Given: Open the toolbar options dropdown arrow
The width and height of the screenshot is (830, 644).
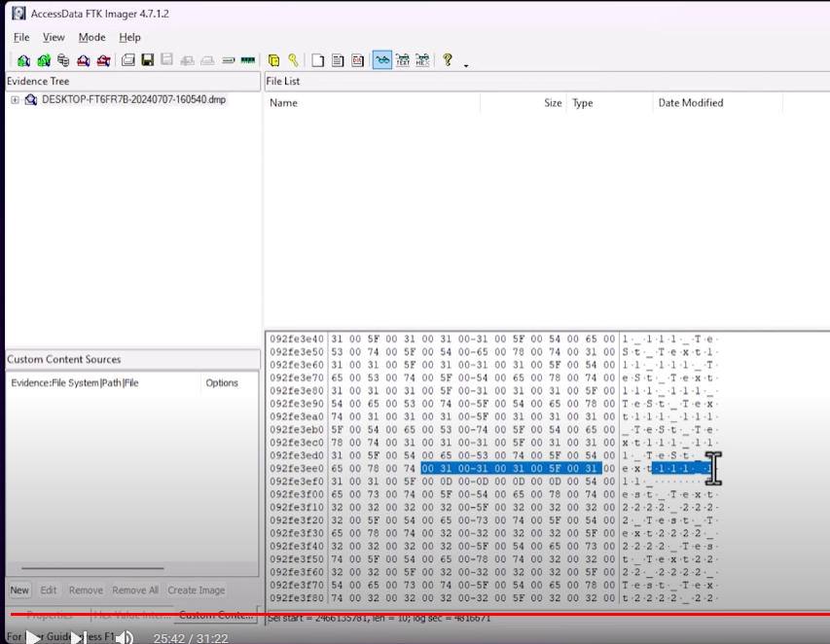Looking at the screenshot, I should [466, 65].
